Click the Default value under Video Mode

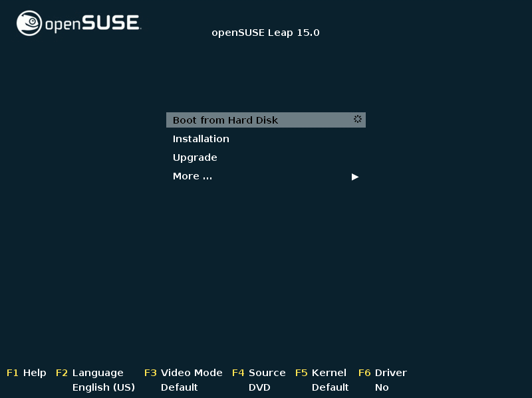tap(179, 387)
